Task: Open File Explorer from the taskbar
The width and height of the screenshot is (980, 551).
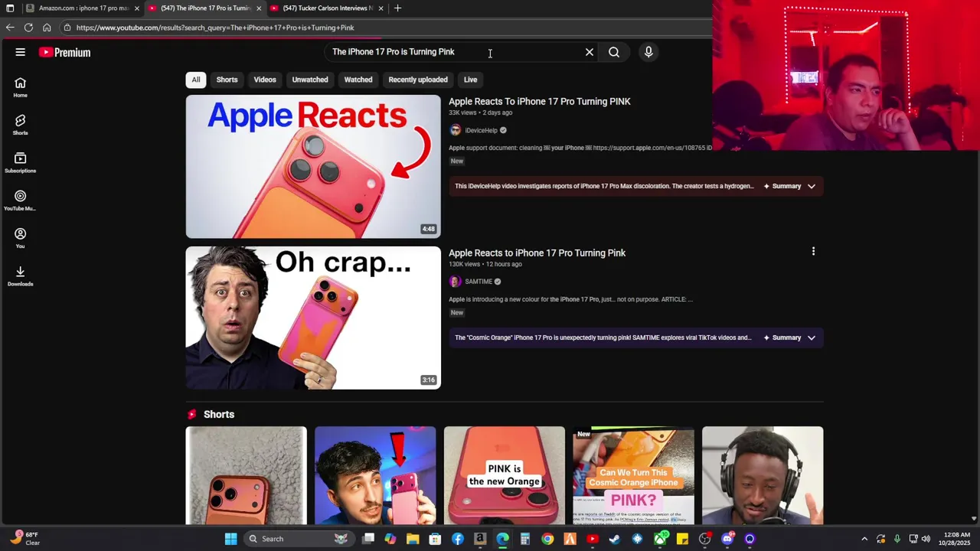Action: point(413,539)
